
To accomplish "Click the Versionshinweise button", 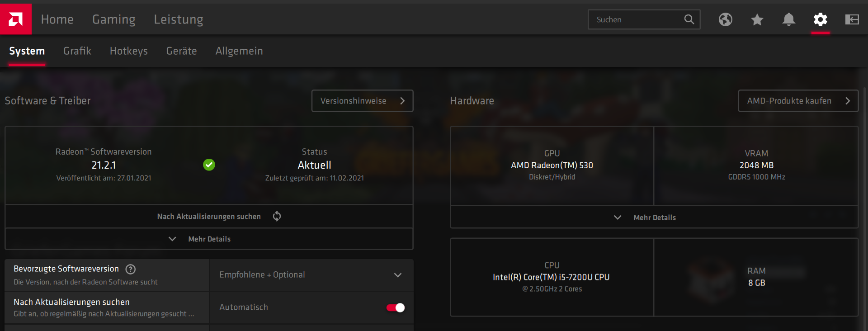I will 363,101.
